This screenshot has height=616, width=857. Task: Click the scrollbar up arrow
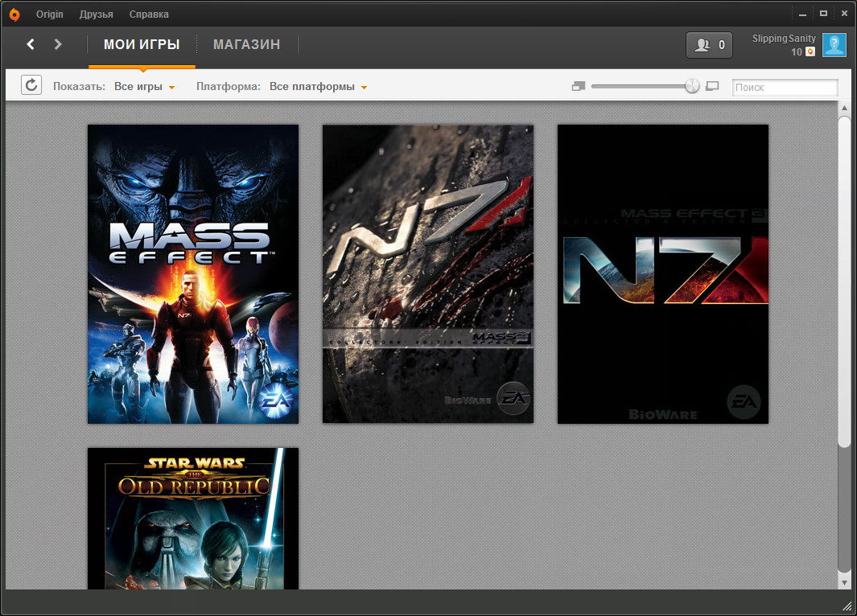(844, 108)
